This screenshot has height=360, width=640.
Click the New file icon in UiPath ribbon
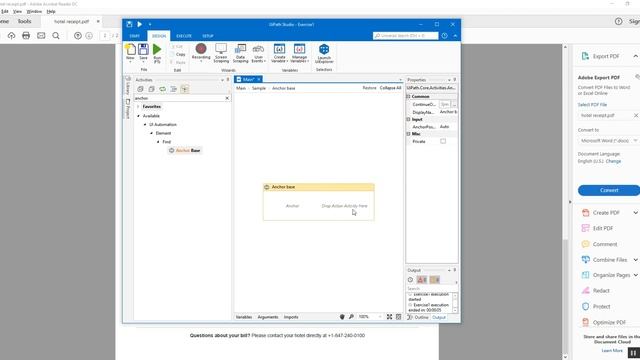[x=130, y=50]
